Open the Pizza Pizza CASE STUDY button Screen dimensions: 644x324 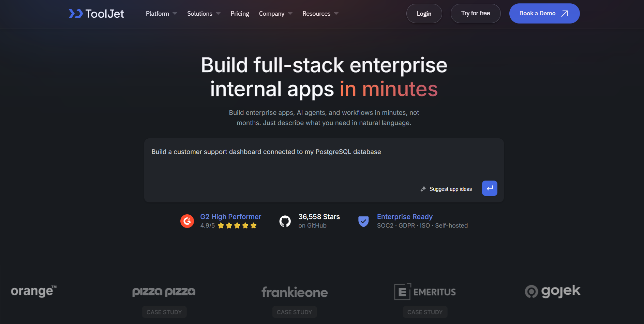[x=164, y=312]
